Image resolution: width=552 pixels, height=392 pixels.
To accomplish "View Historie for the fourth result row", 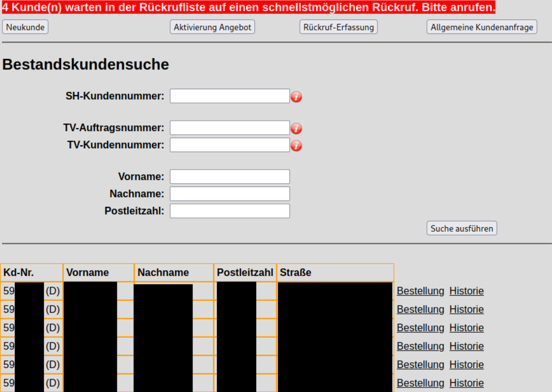I will (467, 346).
